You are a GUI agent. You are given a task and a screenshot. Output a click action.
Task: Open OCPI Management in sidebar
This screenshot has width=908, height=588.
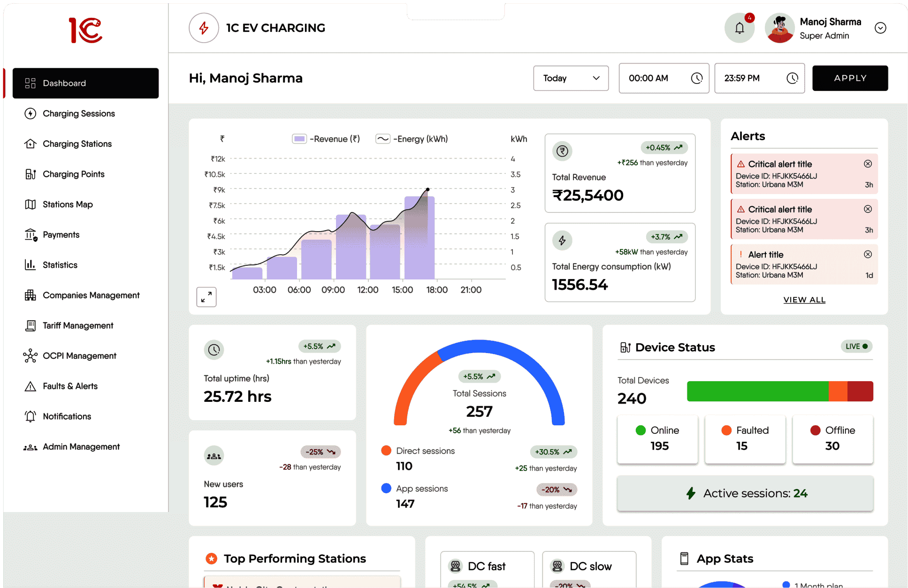click(x=79, y=356)
